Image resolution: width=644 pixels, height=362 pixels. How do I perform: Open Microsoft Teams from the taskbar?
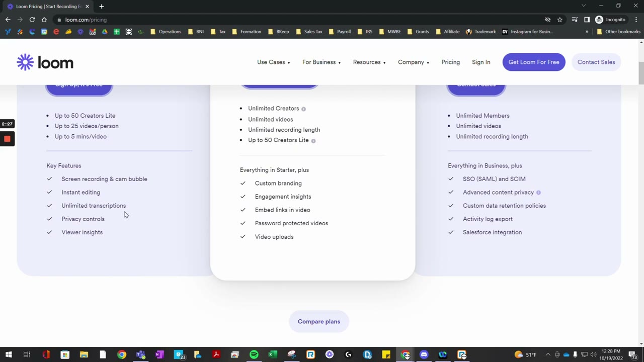tap(140, 355)
